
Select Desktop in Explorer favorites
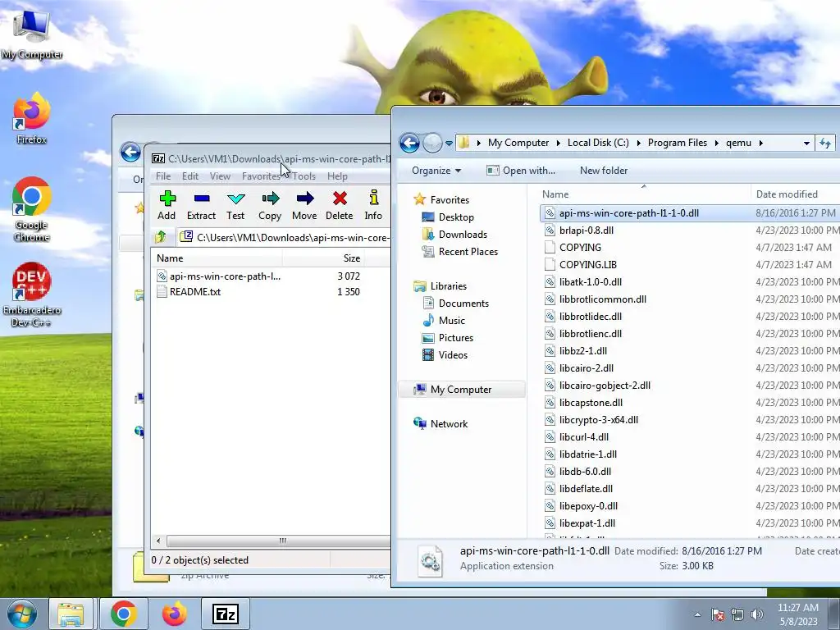point(456,217)
